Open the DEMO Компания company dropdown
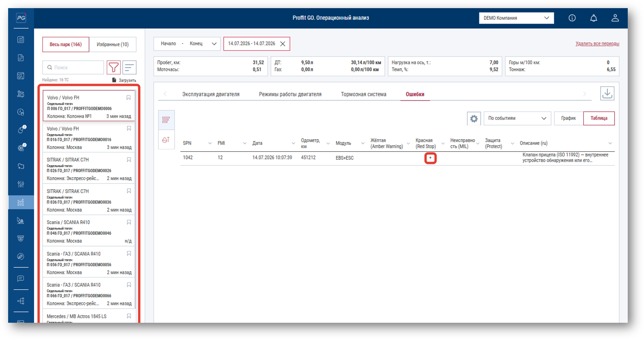This screenshot has width=644, height=339. coord(516,18)
